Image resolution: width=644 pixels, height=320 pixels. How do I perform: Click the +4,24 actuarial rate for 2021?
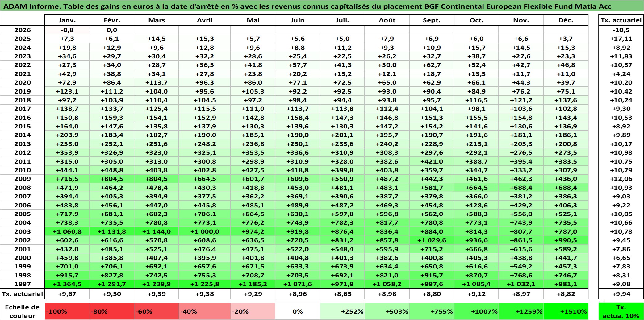[621, 74]
